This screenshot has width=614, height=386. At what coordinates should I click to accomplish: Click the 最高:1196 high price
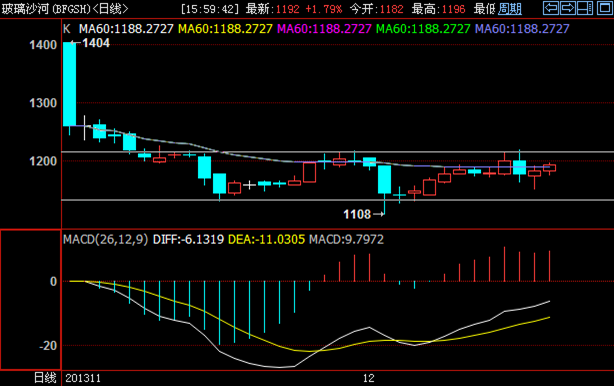(439, 9)
